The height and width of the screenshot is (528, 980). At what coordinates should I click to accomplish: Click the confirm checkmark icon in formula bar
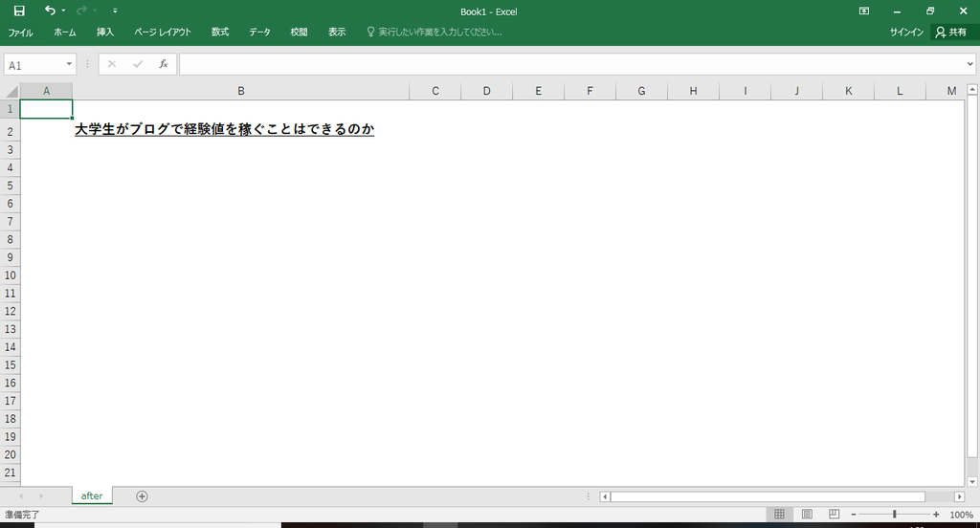tap(138, 64)
